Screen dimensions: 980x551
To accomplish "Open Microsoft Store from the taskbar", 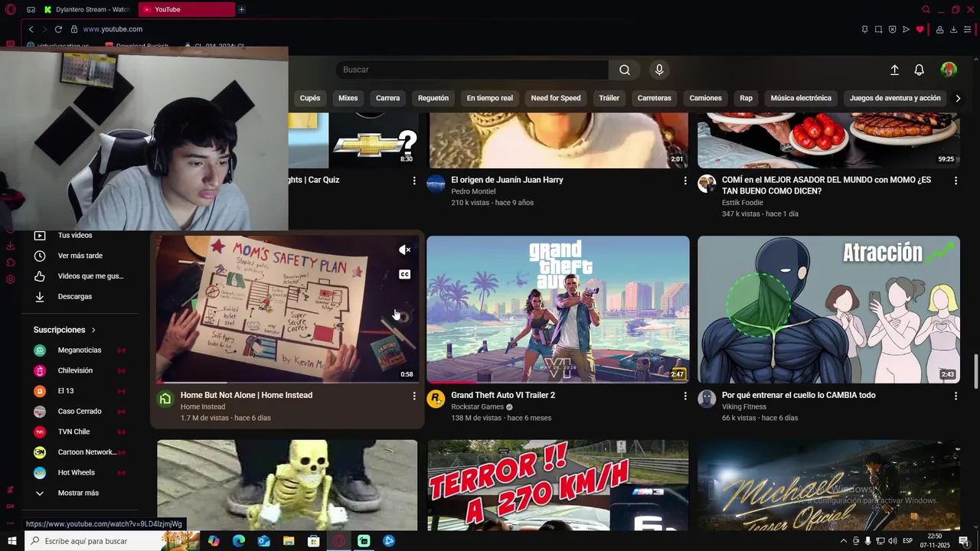I will pyautogui.click(x=314, y=541).
